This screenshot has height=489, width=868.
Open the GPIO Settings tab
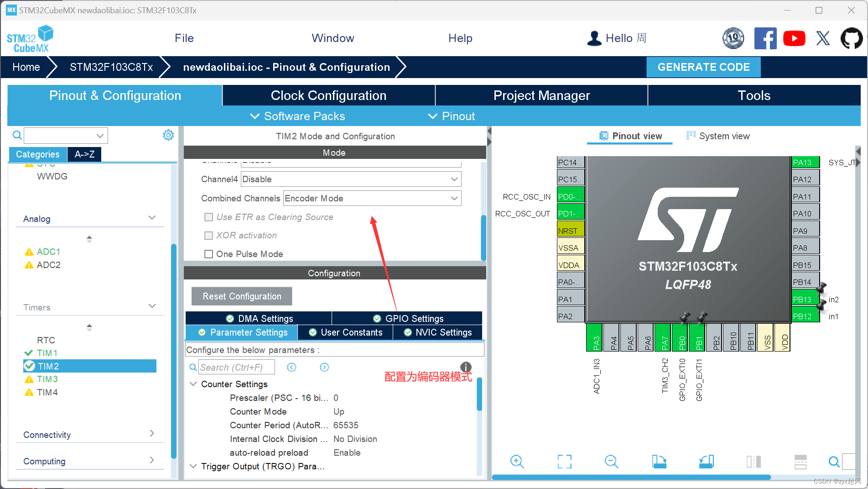point(408,318)
